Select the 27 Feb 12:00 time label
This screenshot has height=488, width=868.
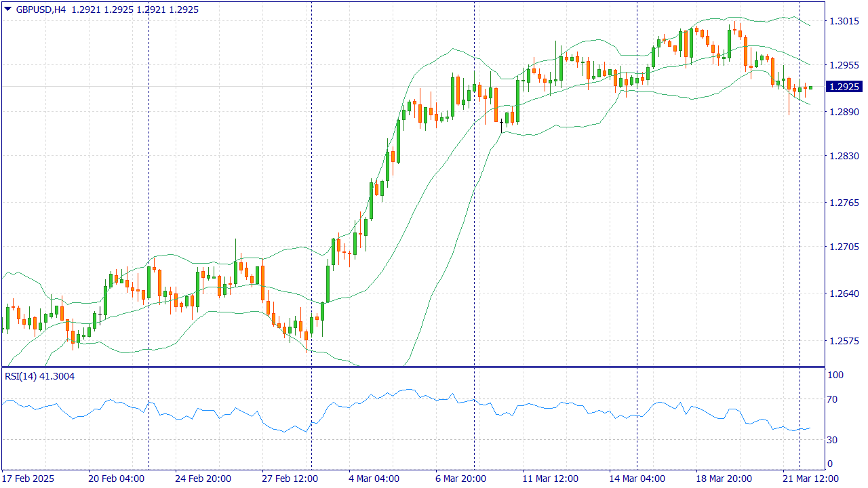coord(290,479)
